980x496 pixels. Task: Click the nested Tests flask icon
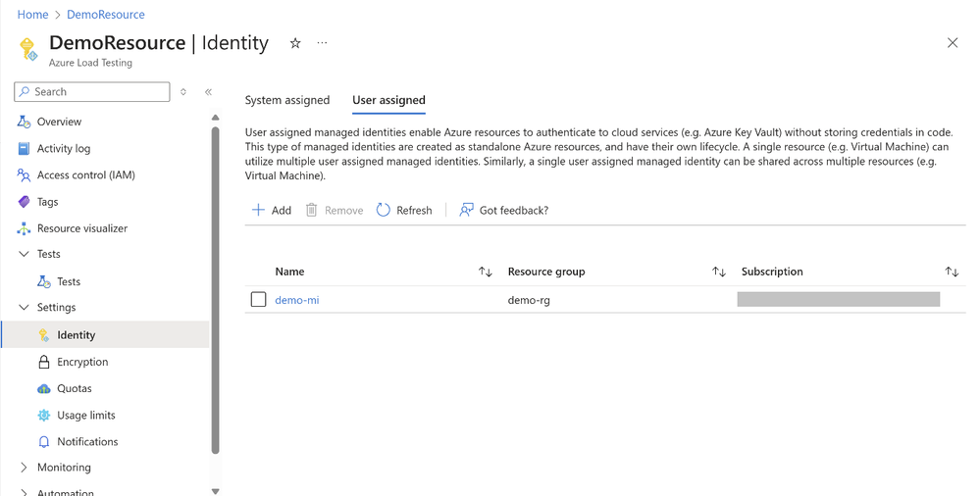pos(44,281)
